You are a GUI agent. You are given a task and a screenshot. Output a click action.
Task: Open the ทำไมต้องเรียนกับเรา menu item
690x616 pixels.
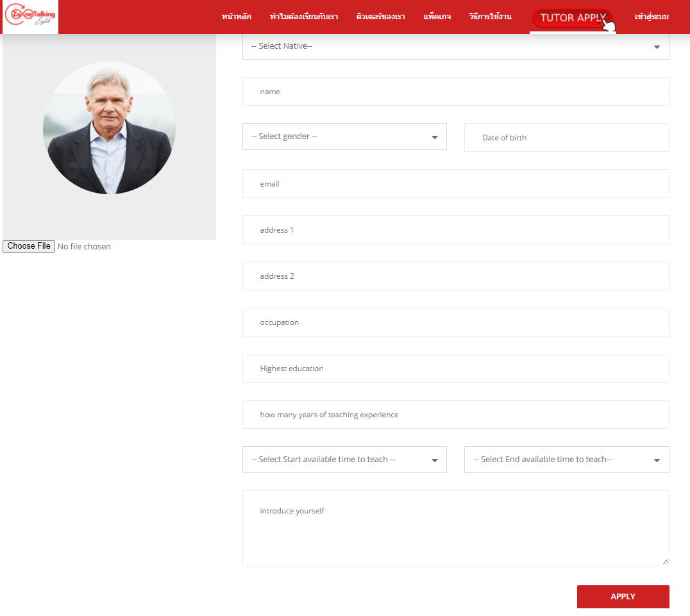pyautogui.click(x=303, y=17)
